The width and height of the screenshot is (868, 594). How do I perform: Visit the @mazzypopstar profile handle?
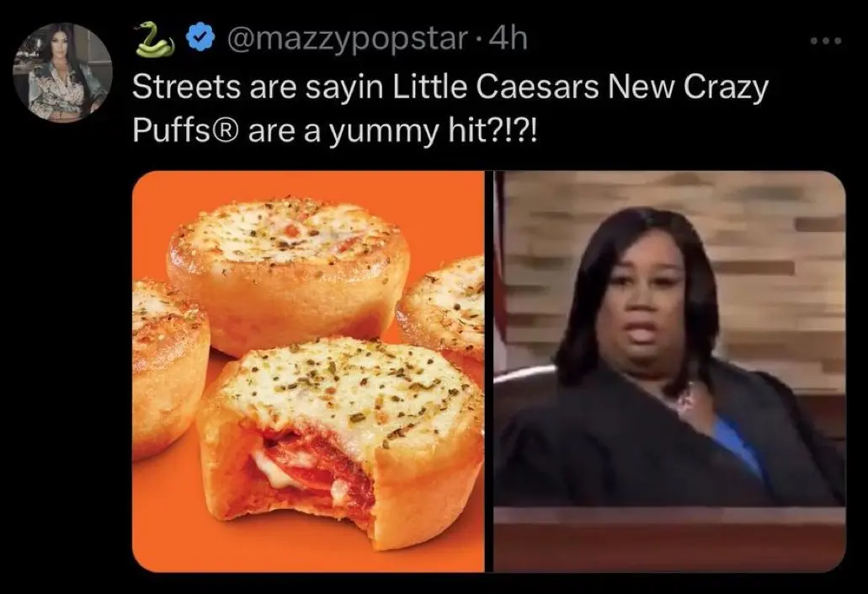[347, 40]
